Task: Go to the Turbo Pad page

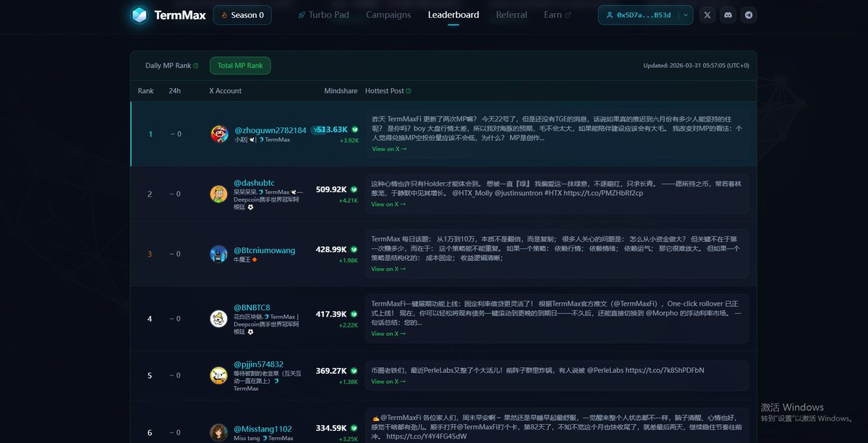Action: tap(323, 14)
